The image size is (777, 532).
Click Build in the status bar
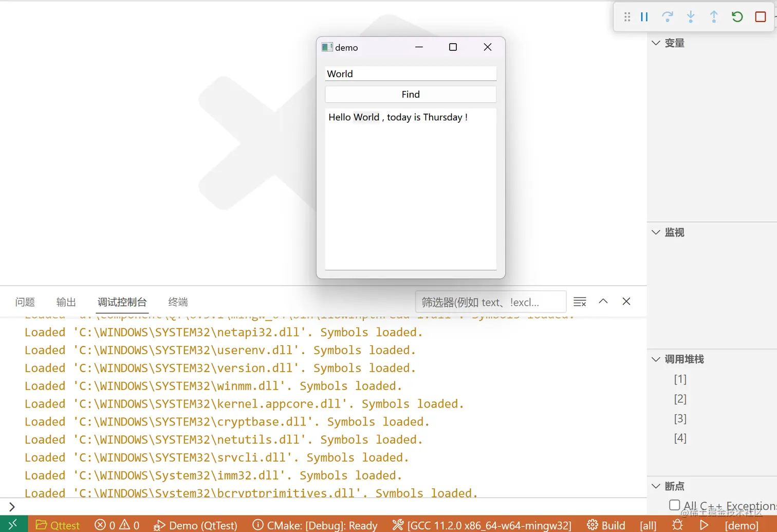point(613,525)
